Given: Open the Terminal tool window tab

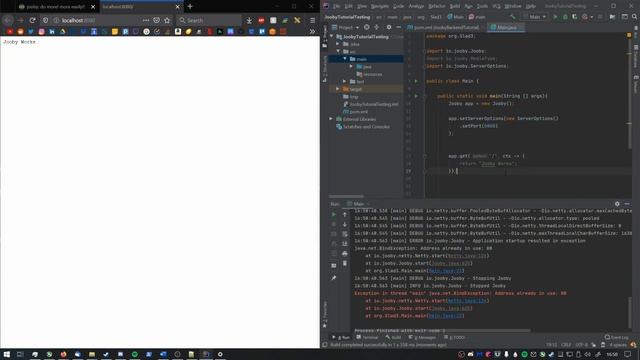Looking at the screenshot, I should (367, 338).
